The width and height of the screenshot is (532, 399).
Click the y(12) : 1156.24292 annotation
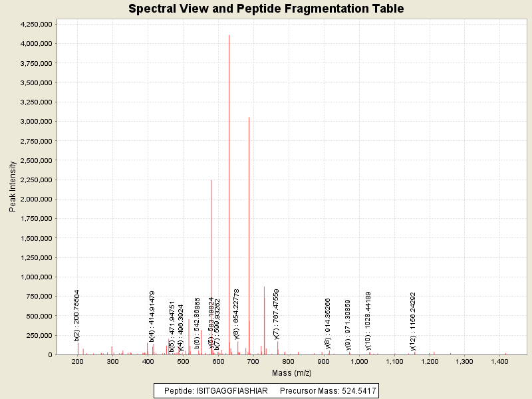(413, 321)
